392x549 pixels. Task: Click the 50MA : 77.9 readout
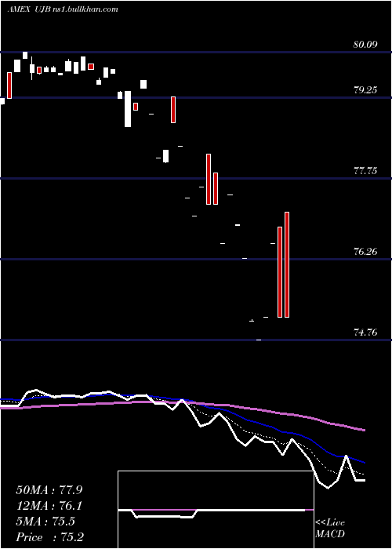[x=49, y=490]
